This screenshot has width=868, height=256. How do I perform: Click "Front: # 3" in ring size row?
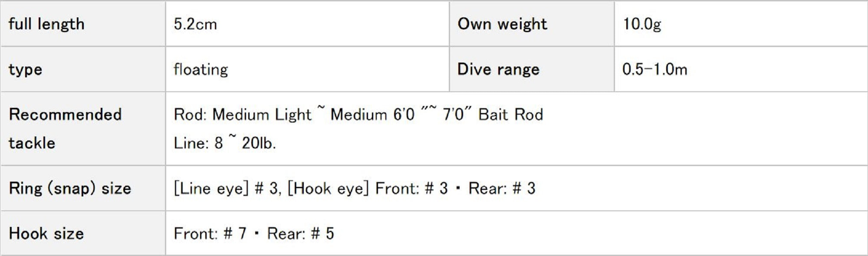(411, 189)
